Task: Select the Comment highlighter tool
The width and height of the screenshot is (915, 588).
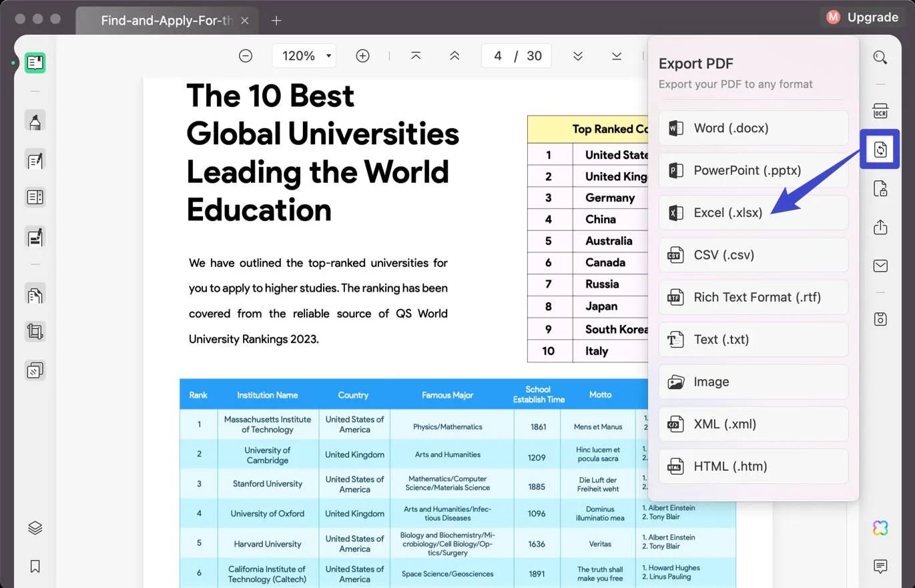Action: [35, 121]
